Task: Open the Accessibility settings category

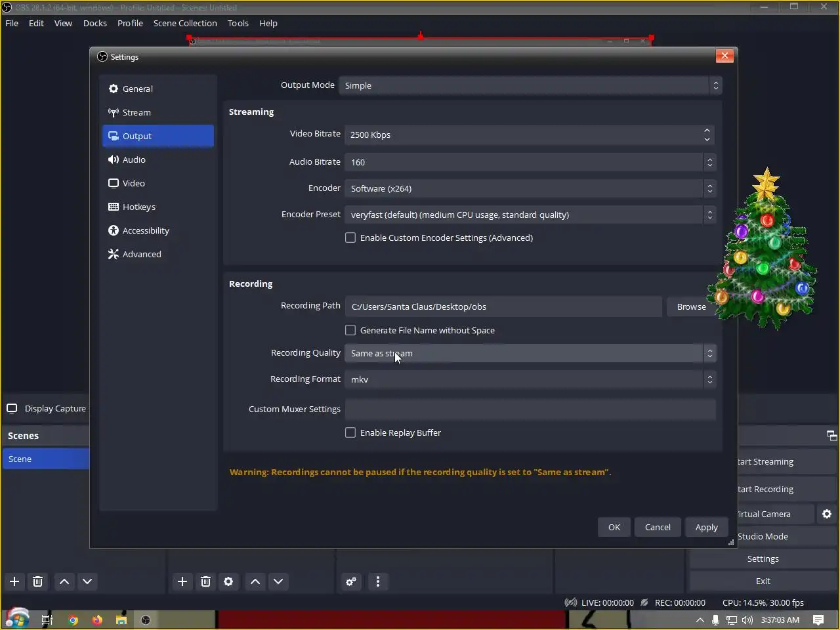Action: pos(158,230)
